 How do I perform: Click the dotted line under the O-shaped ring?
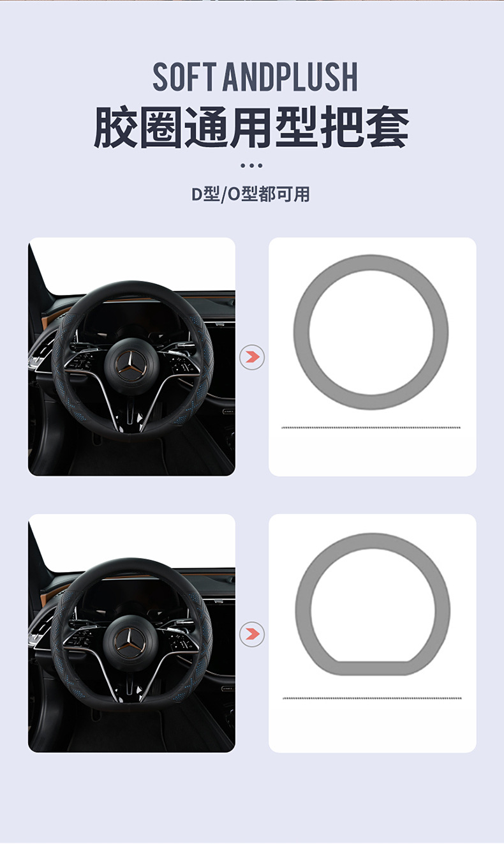click(371, 427)
